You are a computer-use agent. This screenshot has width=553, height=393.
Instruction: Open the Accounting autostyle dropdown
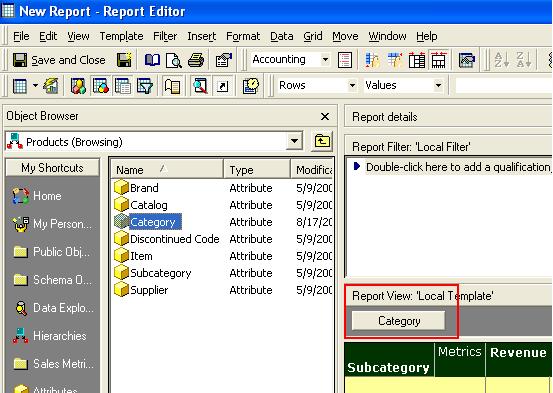pos(325,60)
